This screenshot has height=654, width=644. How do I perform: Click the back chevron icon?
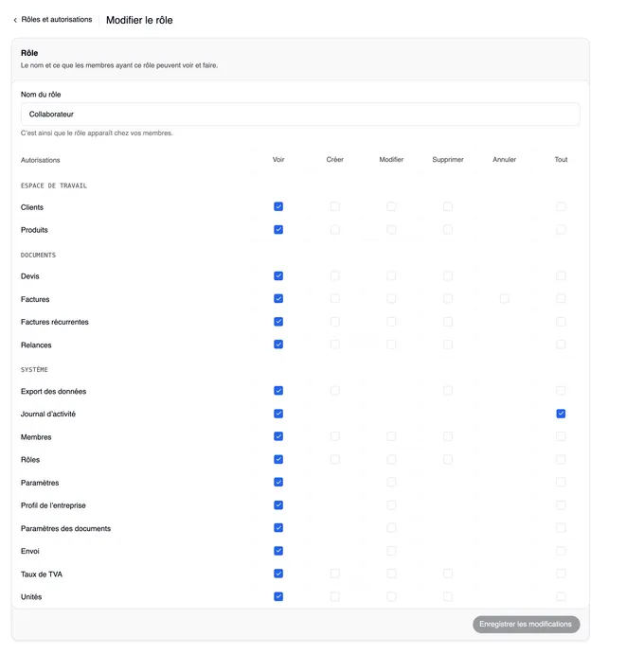pyautogui.click(x=15, y=20)
